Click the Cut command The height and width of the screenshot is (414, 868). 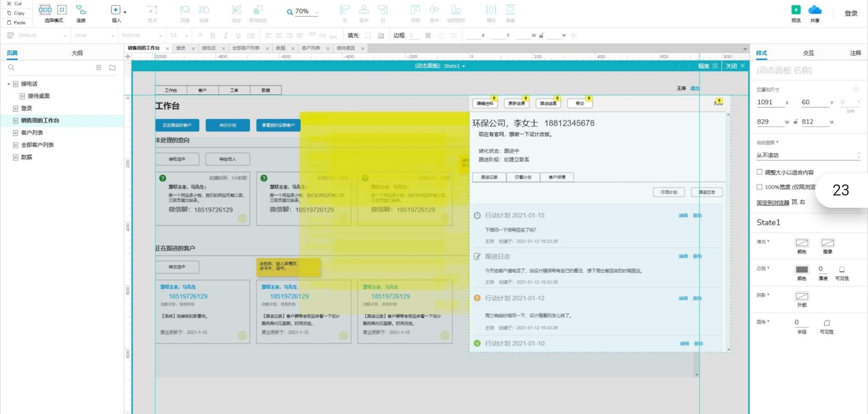(14, 3)
